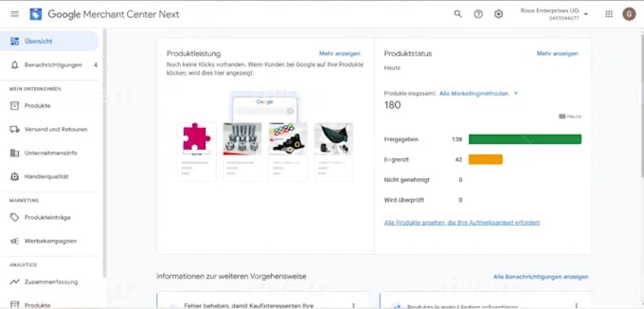This screenshot has height=309, width=644.
Task: Select Übersicht in the sidebar
Action: click(x=38, y=41)
